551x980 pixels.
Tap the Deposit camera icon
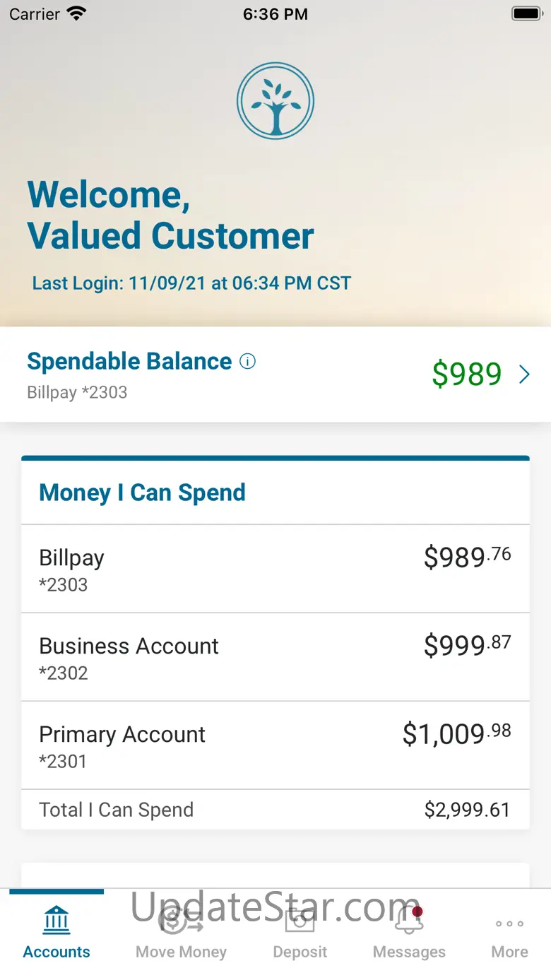[300, 921]
